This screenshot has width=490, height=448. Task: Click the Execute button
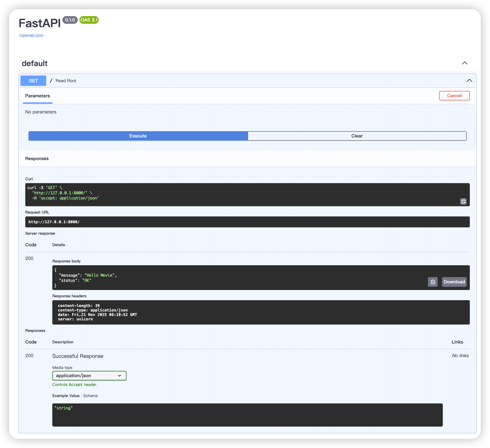[x=138, y=136]
